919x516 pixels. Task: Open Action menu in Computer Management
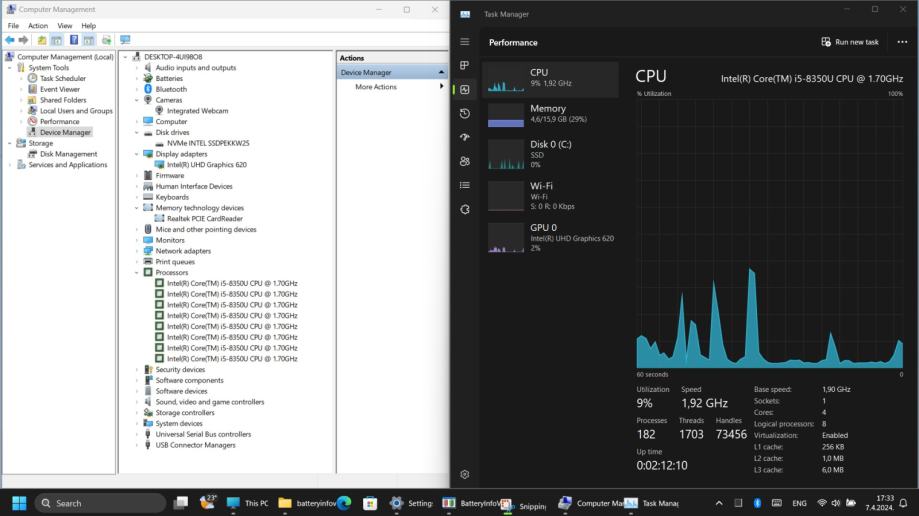38,26
